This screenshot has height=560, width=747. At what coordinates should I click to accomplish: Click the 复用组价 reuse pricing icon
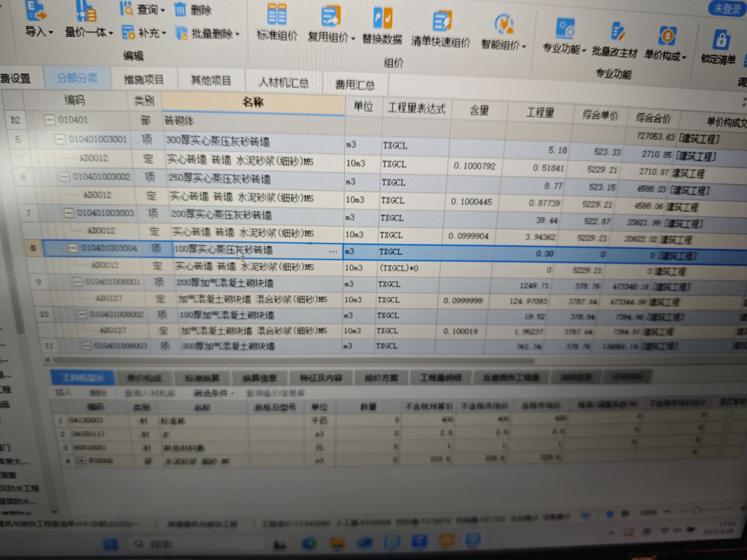coord(331,16)
